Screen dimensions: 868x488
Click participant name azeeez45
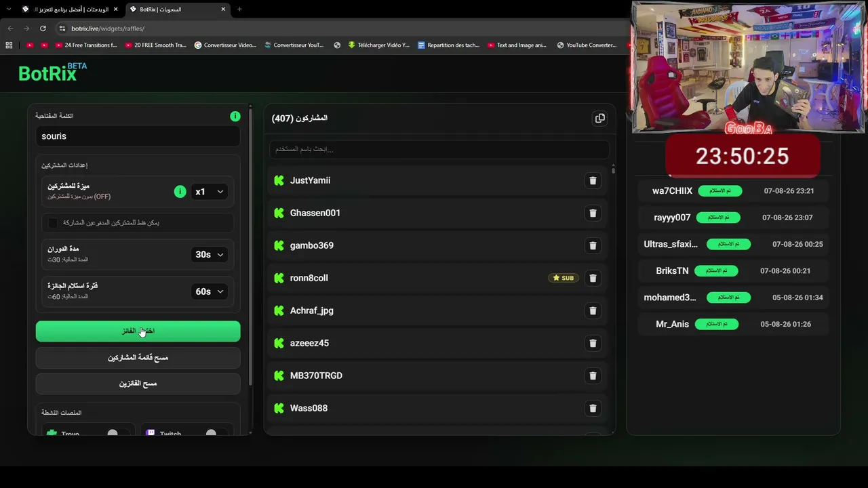[309, 343]
